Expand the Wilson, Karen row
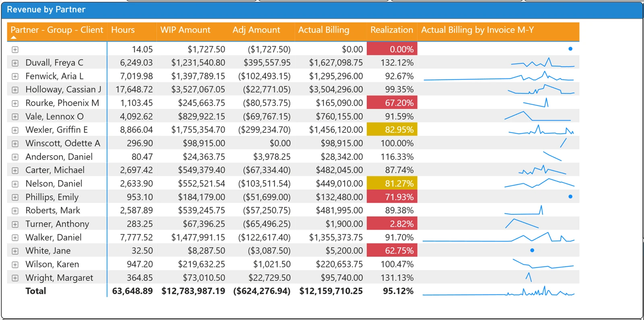This screenshot has width=644, height=320. pyautogui.click(x=15, y=265)
